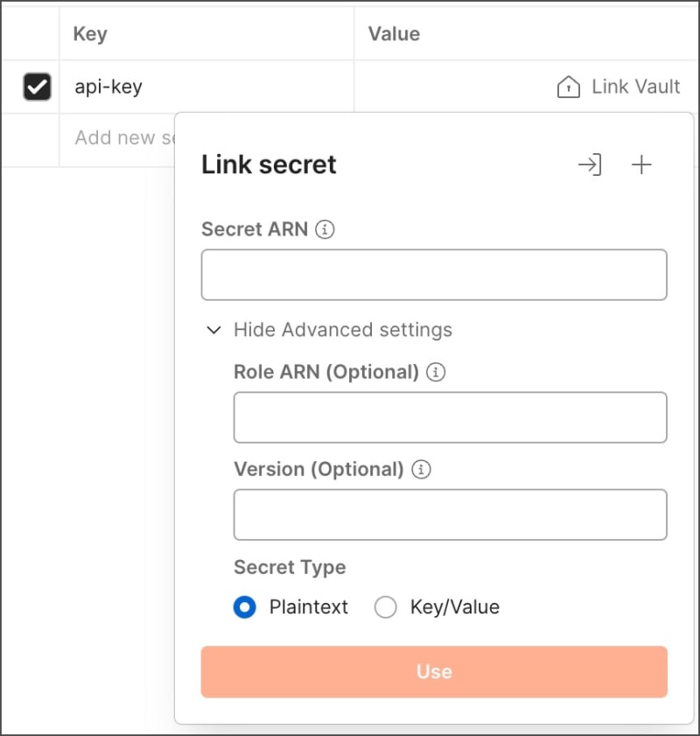Click the Version info icon
This screenshot has width=700, height=736.
coord(420,469)
